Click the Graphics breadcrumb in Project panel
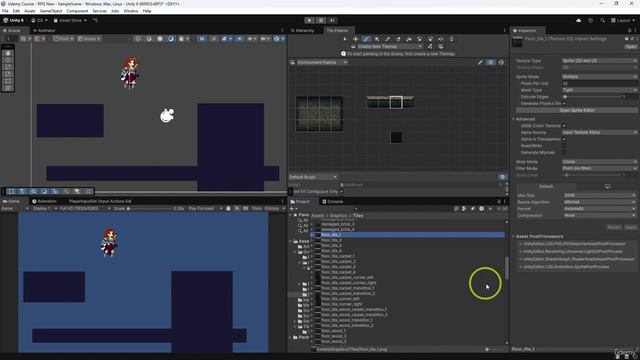 coord(338,216)
